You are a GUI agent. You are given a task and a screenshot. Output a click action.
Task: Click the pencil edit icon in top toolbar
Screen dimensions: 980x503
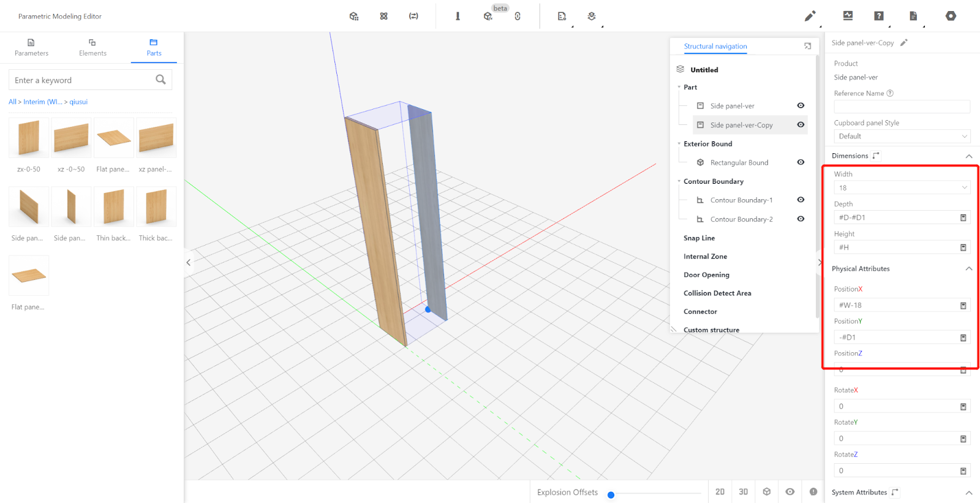click(810, 16)
